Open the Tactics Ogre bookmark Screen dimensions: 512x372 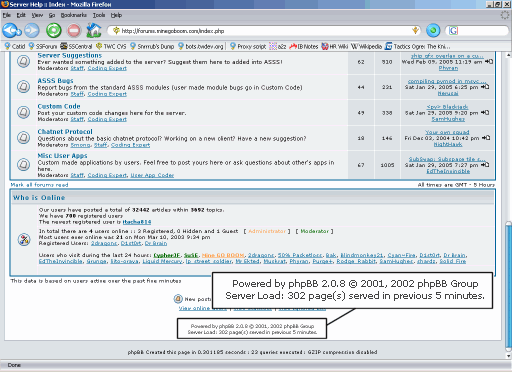[x=418, y=46]
